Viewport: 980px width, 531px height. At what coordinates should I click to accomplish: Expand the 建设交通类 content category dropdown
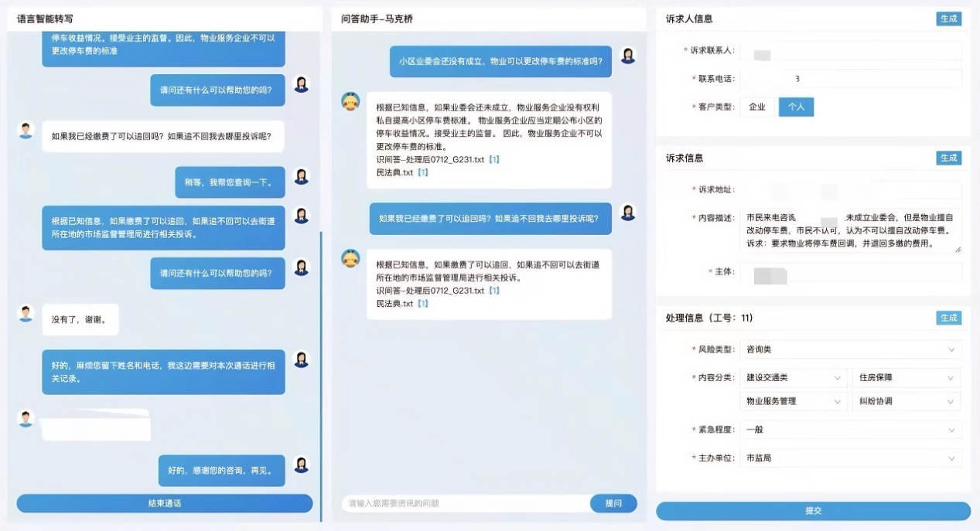click(x=794, y=377)
